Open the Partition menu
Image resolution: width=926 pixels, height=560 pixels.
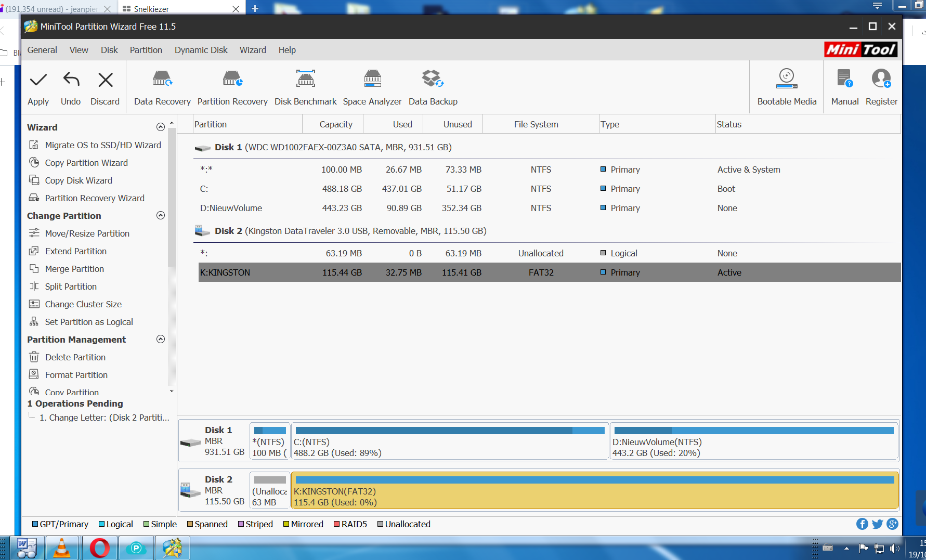click(146, 50)
